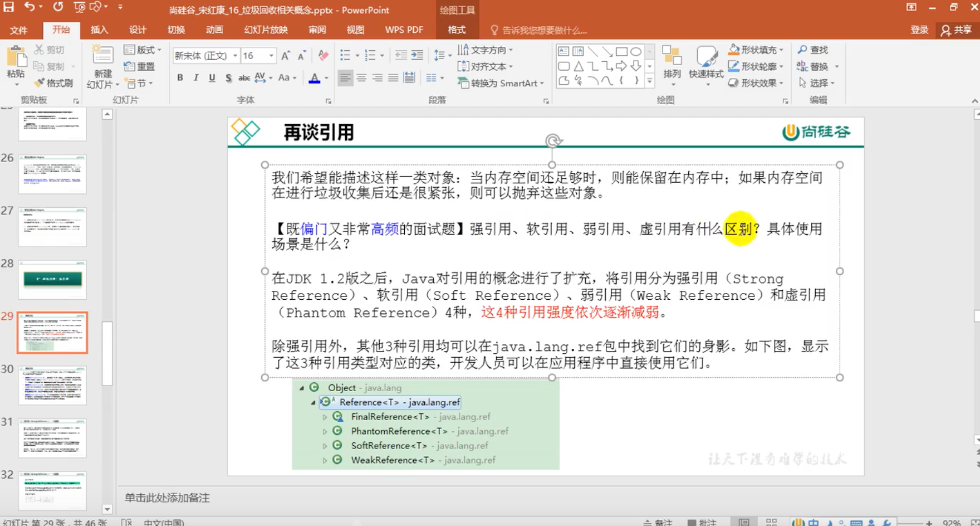Switch to the 切换 transitions tab
980x526 pixels.
[176, 30]
